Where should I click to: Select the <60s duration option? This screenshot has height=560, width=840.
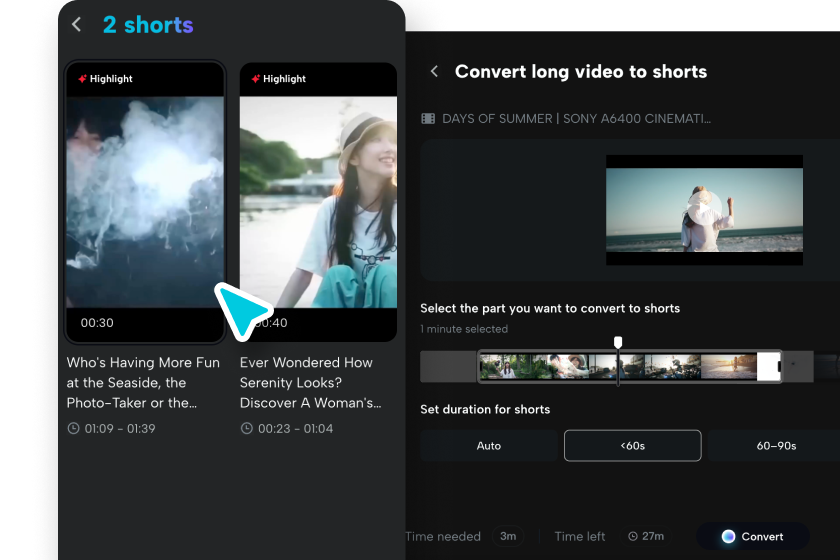(x=632, y=445)
